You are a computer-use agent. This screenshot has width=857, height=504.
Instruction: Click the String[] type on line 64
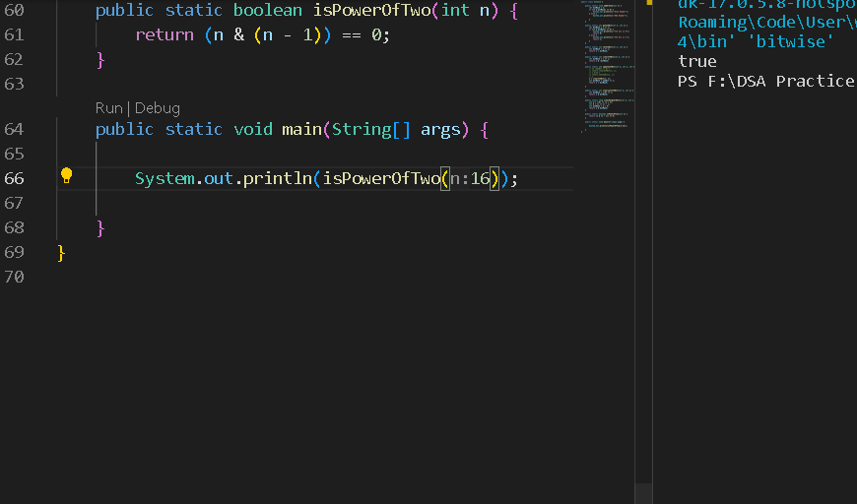point(370,129)
